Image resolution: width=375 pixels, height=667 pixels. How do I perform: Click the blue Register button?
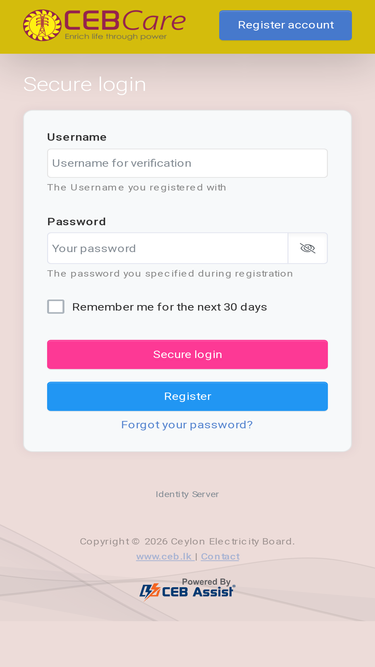coord(188,396)
